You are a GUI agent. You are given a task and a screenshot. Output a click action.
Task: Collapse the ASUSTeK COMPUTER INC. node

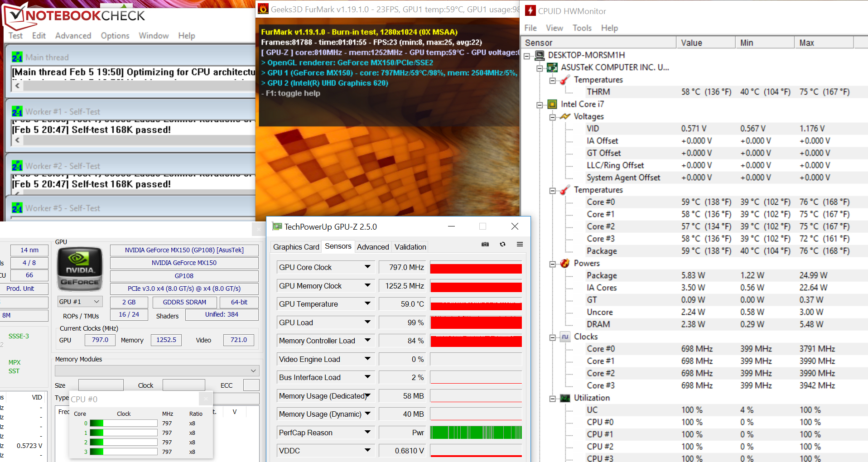(540, 68)
